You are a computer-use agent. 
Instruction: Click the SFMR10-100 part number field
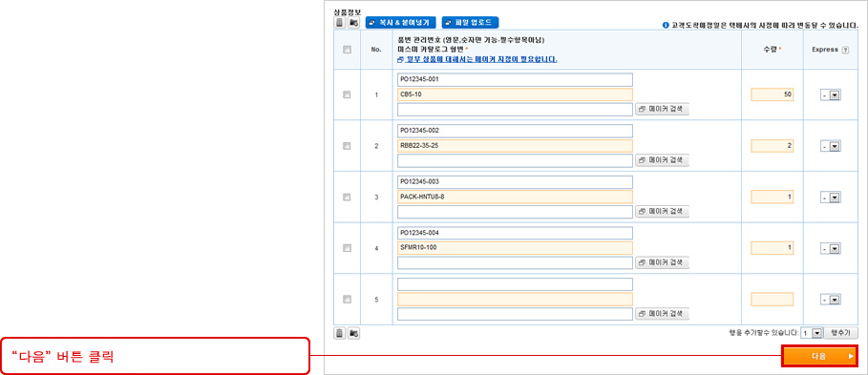(515, 248)
